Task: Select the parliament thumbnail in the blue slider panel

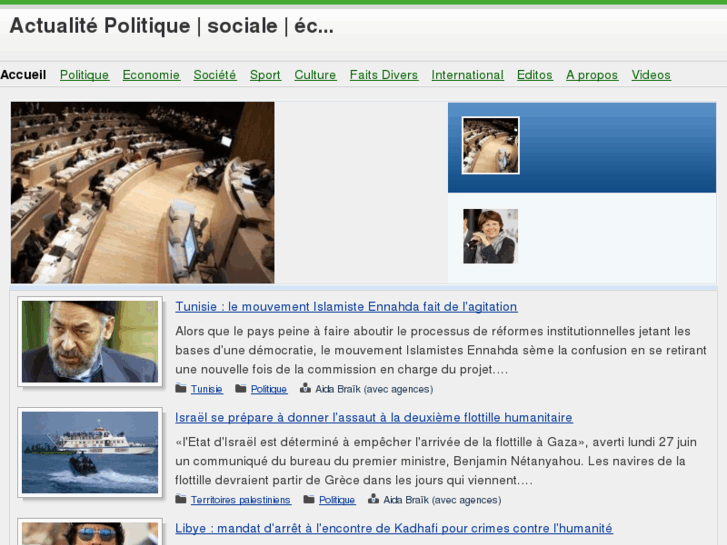Action: (491, 145)
